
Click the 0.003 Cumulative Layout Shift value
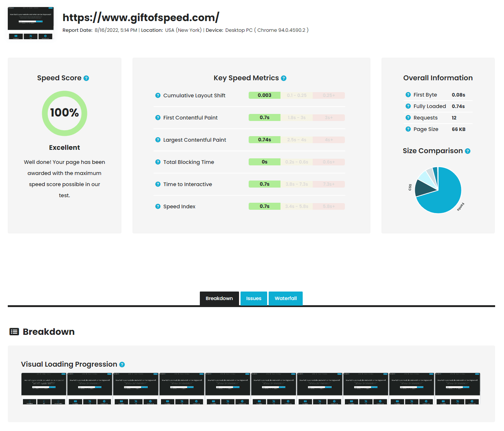click(x=265, y=95)
